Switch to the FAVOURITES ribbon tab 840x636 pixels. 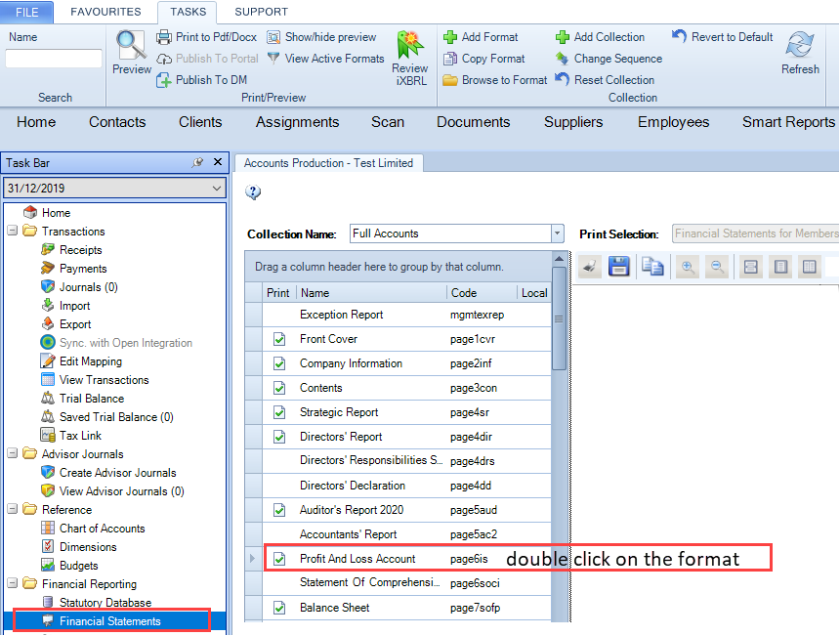(105, 12)
